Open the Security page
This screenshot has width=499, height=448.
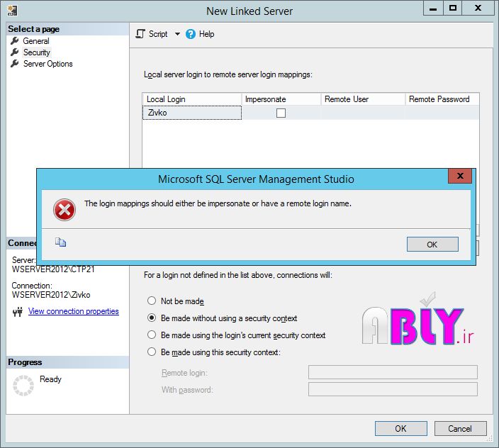pyautogui.click(x=37, y=52)
